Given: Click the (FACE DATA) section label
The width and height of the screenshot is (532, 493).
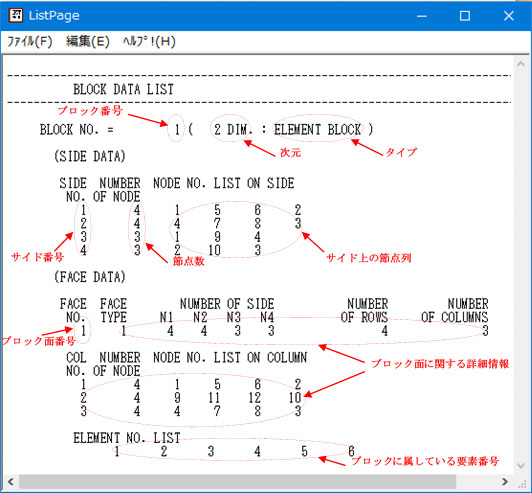Looking at the screenshot, I should pyautogui.click(x=90, y=277).
